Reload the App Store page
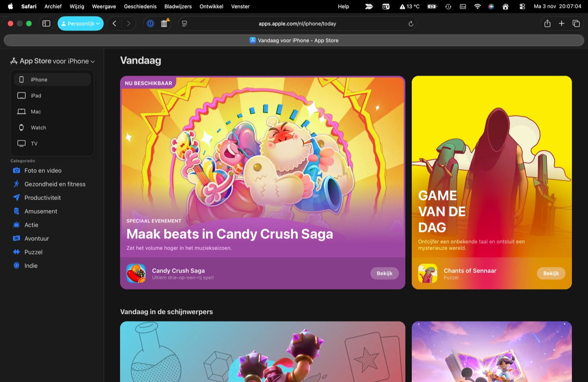 (x=411, y=24)
